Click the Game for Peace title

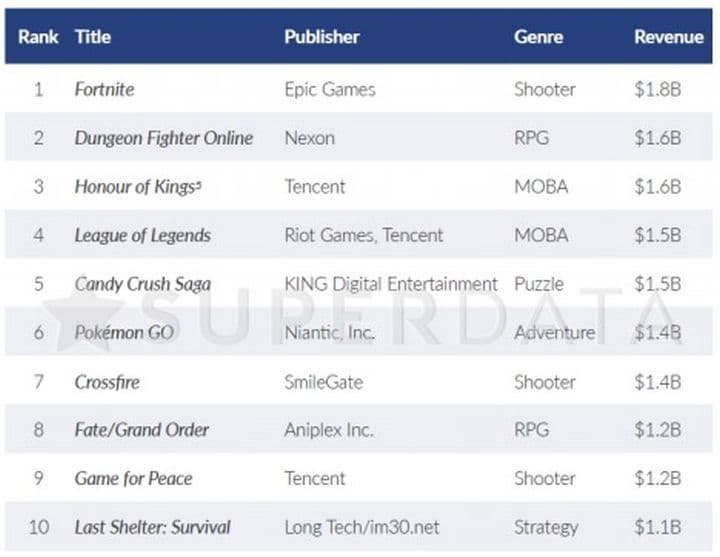[x=134, y=479]
